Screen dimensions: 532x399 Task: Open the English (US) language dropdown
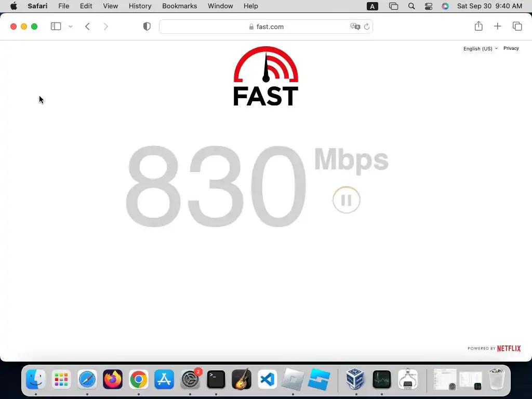[481, 48]
